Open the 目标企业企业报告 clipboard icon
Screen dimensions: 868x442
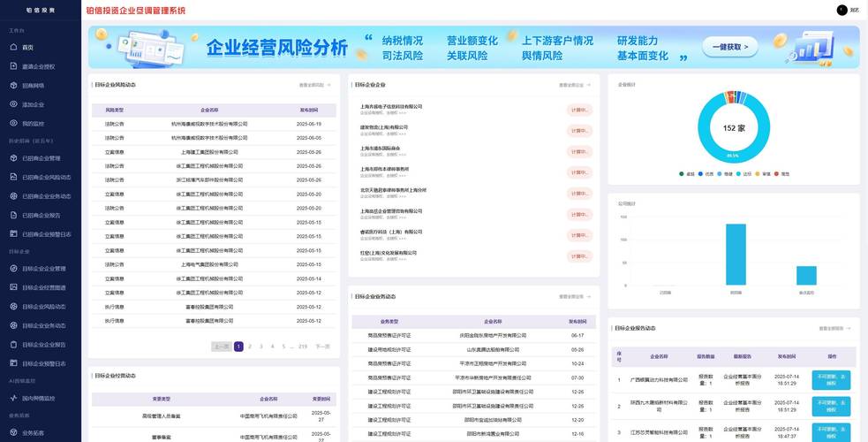pyautogui.click(x=14, y=344)
